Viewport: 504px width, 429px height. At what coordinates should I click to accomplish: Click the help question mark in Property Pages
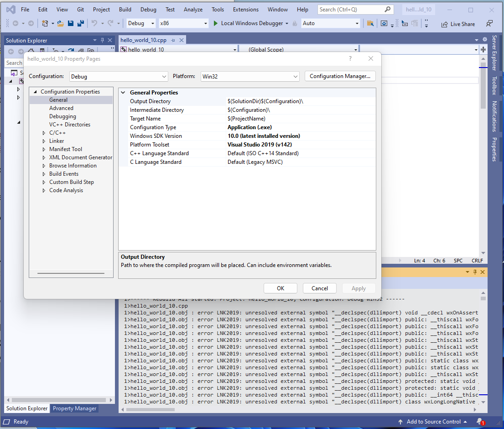point(350,58)
